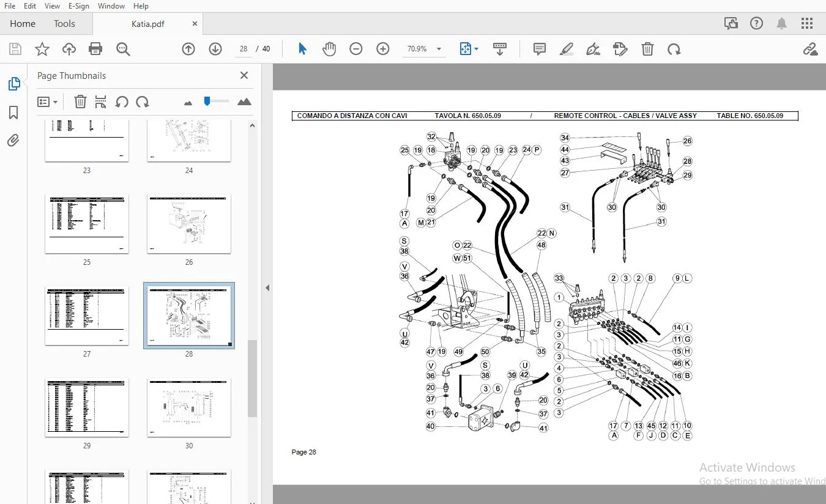Click the current page number field
Image resolution: width=826 pixels, height=504 pixels.
tap(244, 49)
